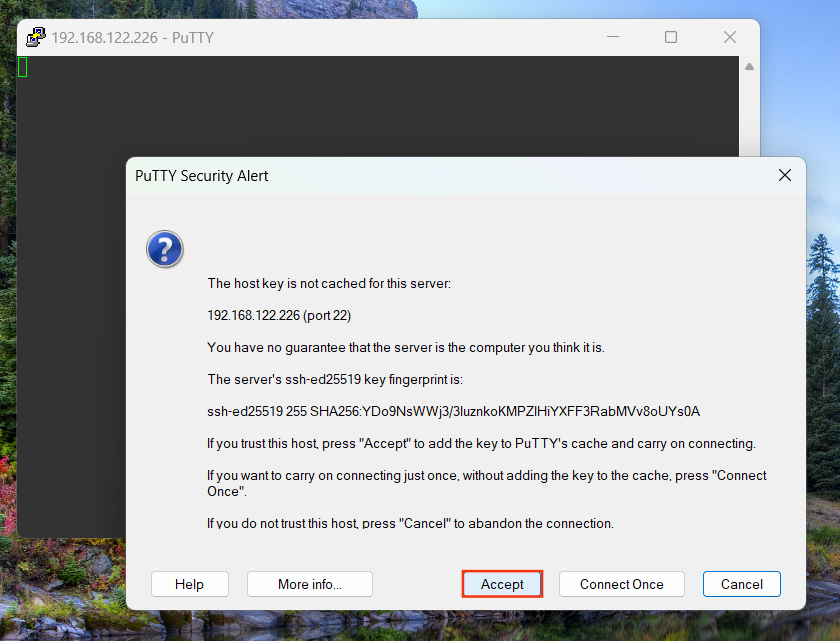Click the 'host key is not cached' message
840x641 pixels.
coord(329,283)
